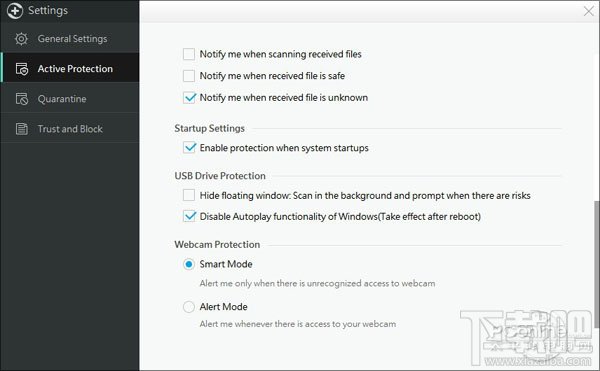The image size is (600, 371).
Task: Uncheck Disable Autoplay functionality of Windows
Action: point(189,216)
